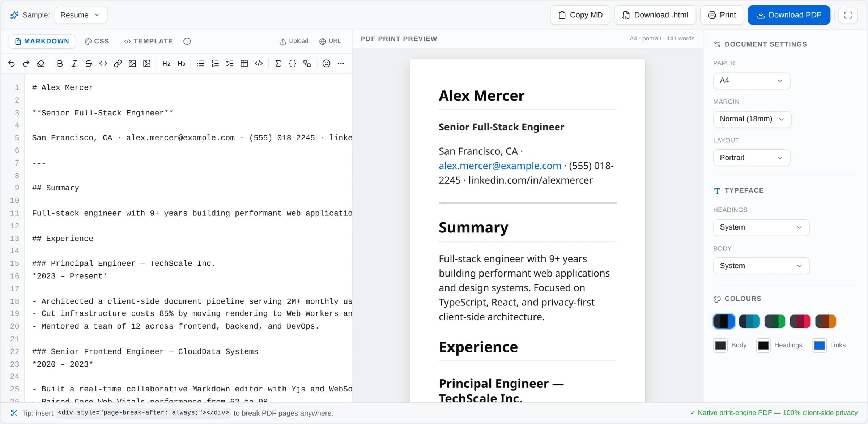The height and width of the screenshot is (424, 868).
Task: Click the 'A4 · portrait · 141 words' status
Action: (662, 39)
